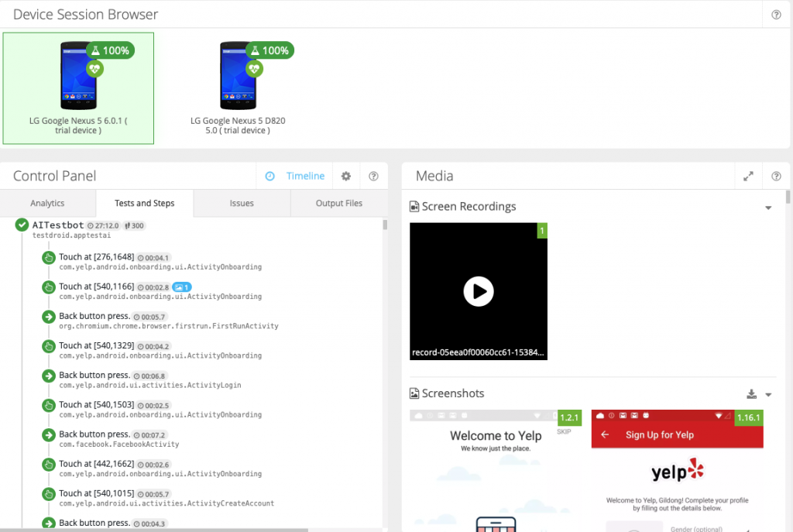This screenshot has width=793, height=532.
Task: Click the 100% badge on Nexus 5 6.0.1
Action: pos(110,50)
